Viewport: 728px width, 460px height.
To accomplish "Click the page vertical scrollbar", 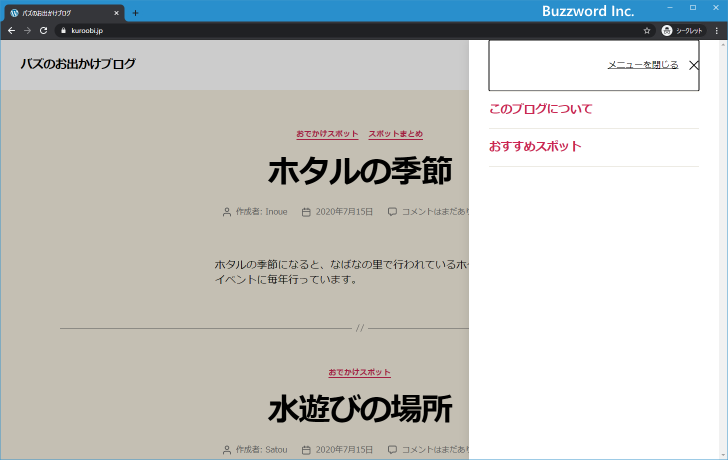I will pyautogui.click(x=723, y=250).
